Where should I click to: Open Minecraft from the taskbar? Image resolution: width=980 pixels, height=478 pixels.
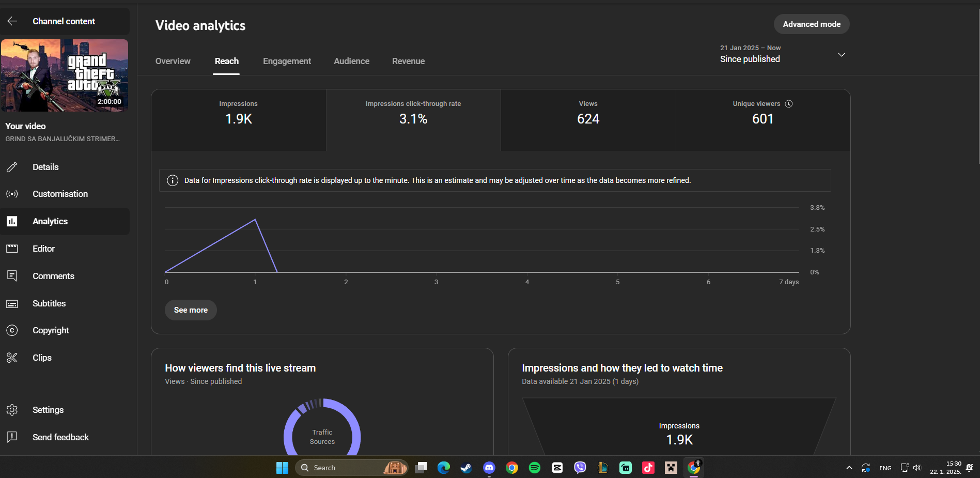pos(671,468)
